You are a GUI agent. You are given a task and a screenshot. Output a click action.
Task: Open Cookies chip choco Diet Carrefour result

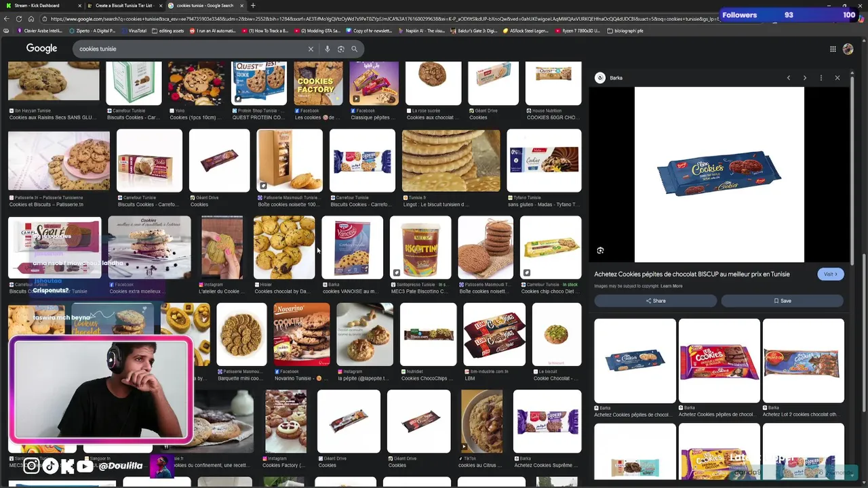pyautogui.click(x=551, y=247)
